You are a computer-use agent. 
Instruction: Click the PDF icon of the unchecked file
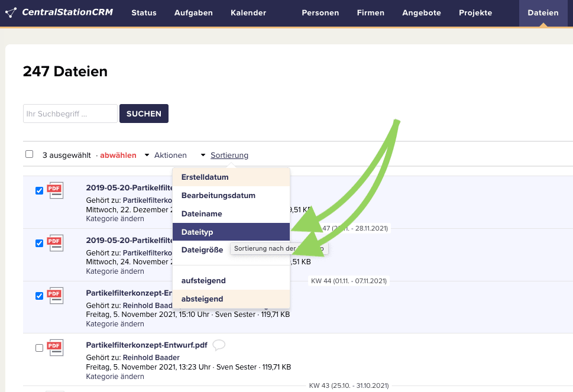point(55,348)
